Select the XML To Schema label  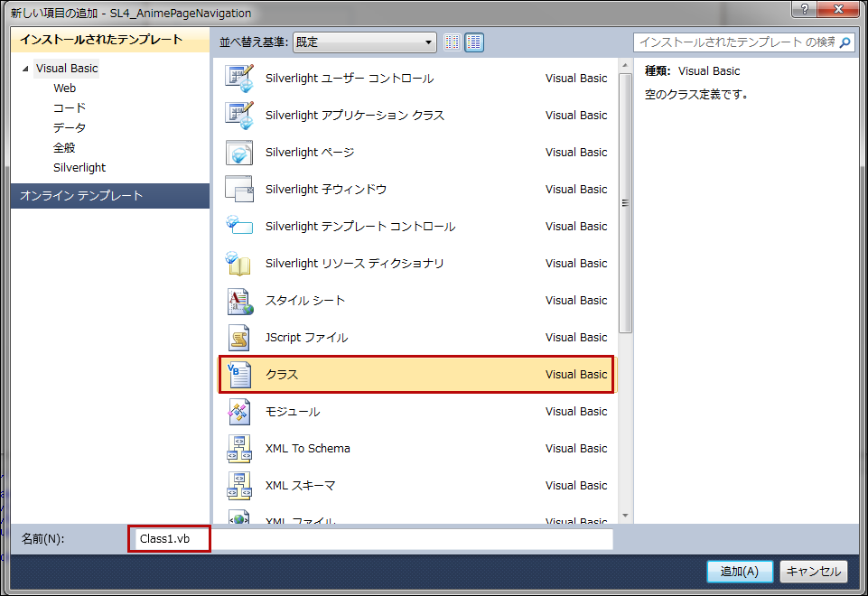point(307,449)
